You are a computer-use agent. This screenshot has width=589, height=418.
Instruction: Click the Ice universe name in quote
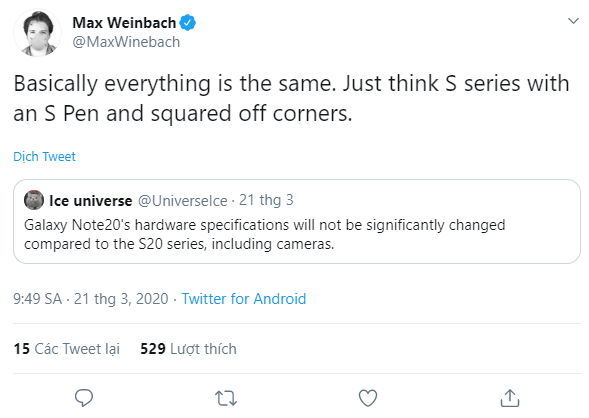tap(91, 201)
